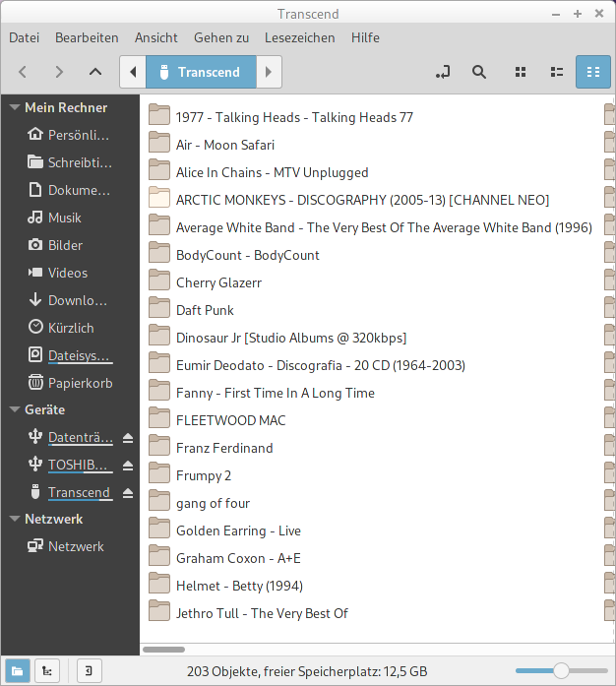The height and width of the screenshot is (686, 616).
Task: Open the Bearbeiten menu
Action: click(87, 37)
